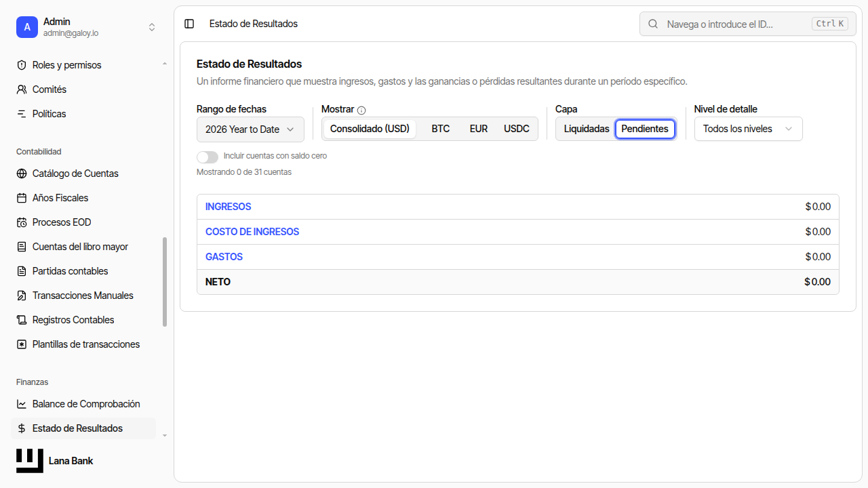Image resolution: width=868 pixels, height=488 pixels.
Task: Click the Mostrando 0 de 31 cuentas text
Action: click(244, 172)
